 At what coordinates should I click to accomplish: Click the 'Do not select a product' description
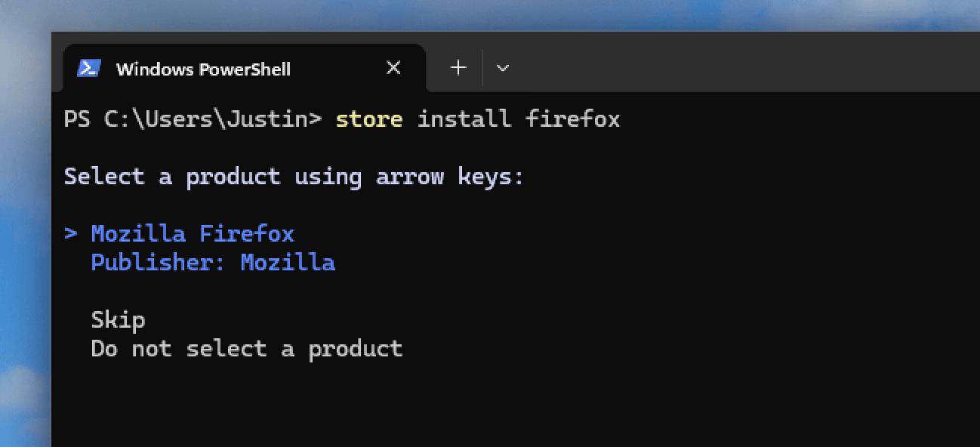(x=246, y=349)
